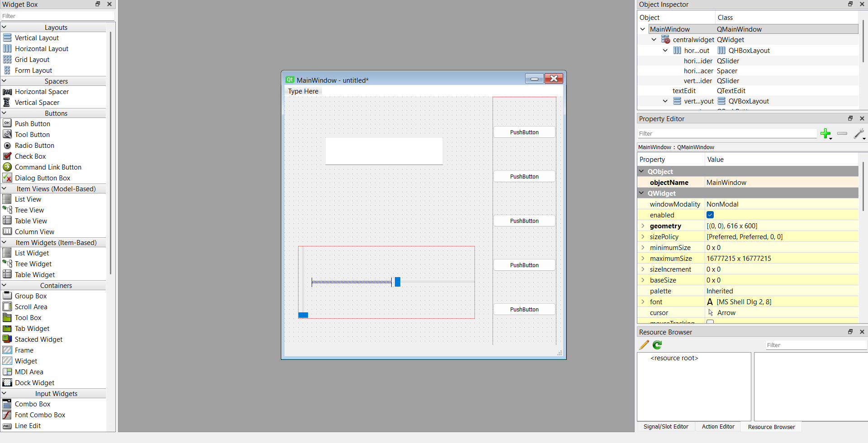Select the Radio Button widget icon

(7, 145)
